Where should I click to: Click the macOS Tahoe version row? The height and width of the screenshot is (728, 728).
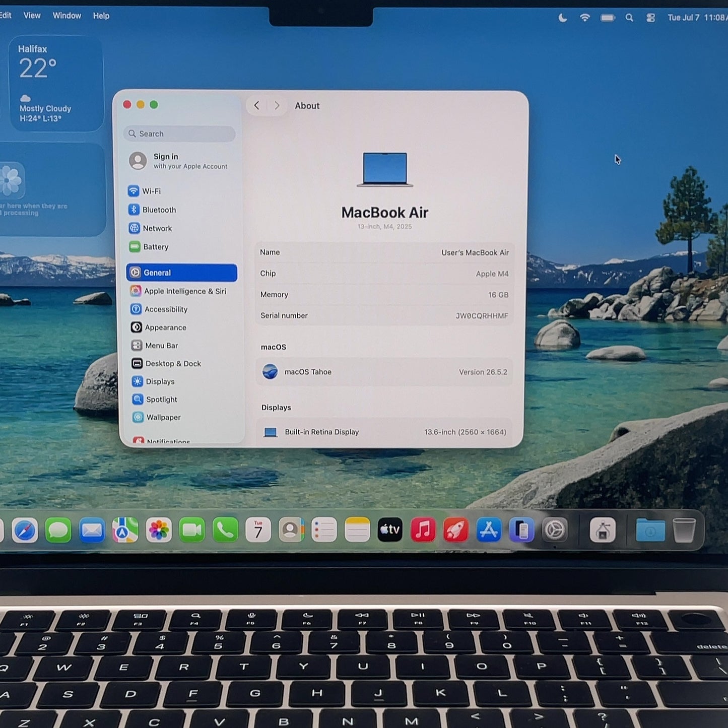pyautogui.click(x=384, y=372)
